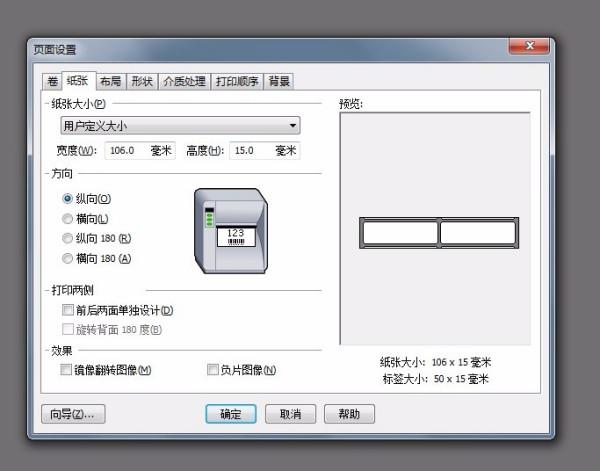600x471 pixels.
Task: Go to the 形状 tab
Action: coord(142,81)
